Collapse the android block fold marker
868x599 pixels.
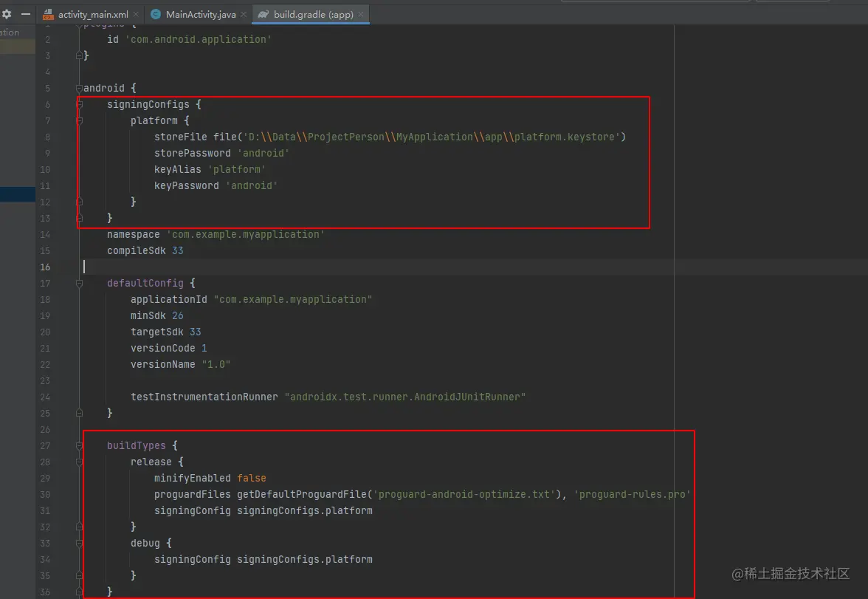pyautogui.click(x=79, y=88)
